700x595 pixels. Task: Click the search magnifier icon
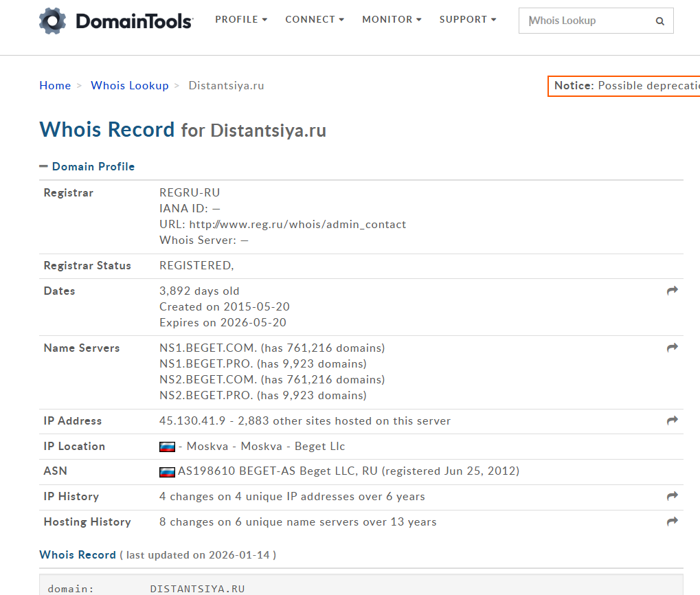click(x=659, y=21)
